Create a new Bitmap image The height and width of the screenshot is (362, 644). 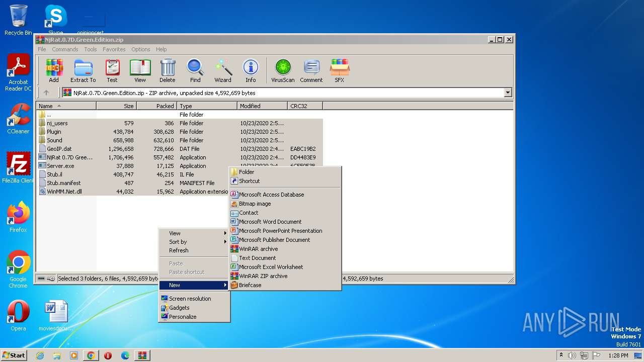285,204
